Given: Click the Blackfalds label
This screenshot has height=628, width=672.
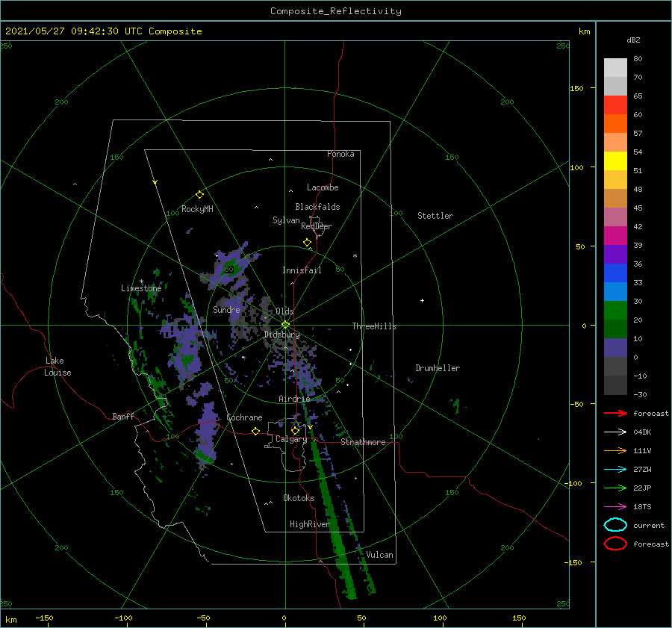Looking at the screenshot, I should 317,207.
